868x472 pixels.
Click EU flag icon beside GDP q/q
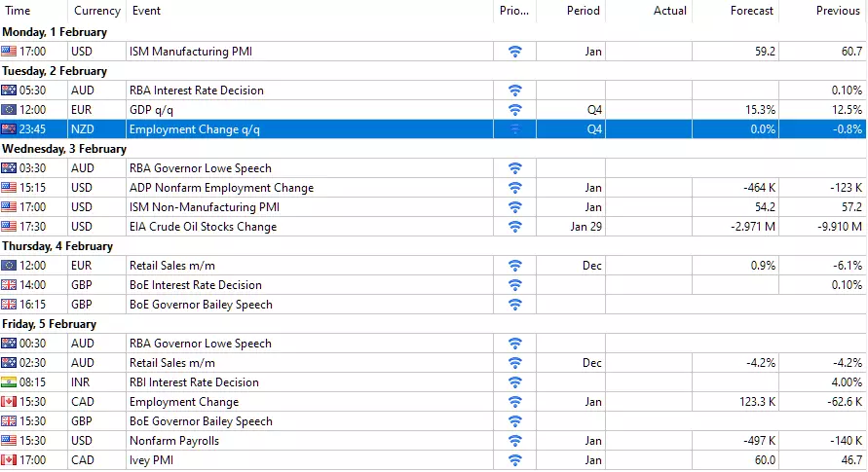coord(9,110)
